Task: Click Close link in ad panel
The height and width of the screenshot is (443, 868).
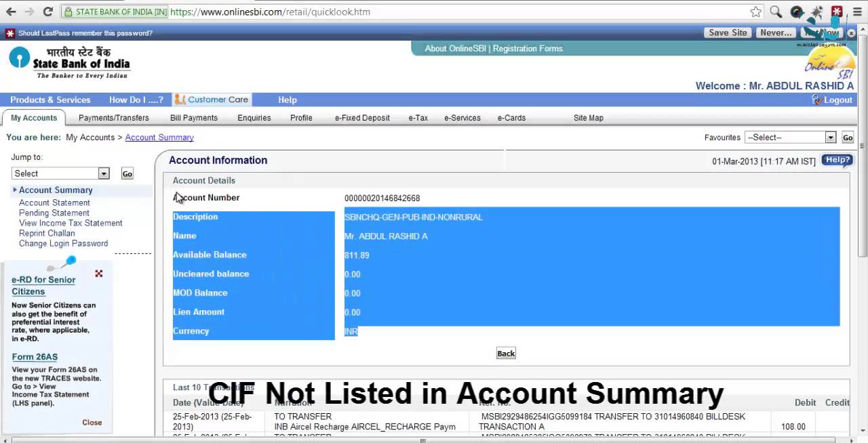Action: coord(92,423)
